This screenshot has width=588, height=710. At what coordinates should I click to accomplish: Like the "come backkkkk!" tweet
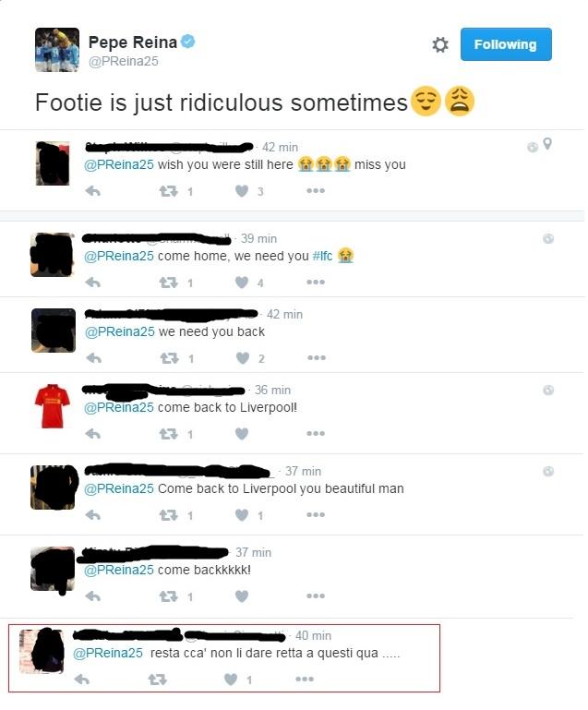click(x=242, y=596)
